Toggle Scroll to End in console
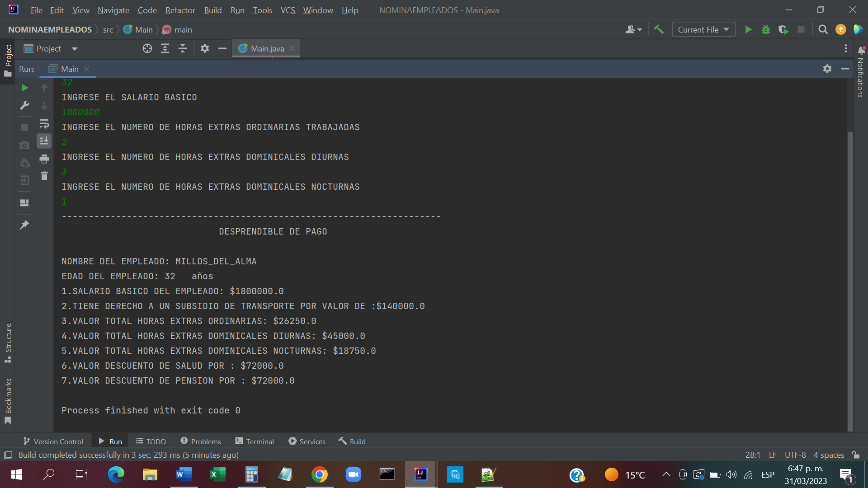This screenshot has width=868, height=488. tap(44, 141)
